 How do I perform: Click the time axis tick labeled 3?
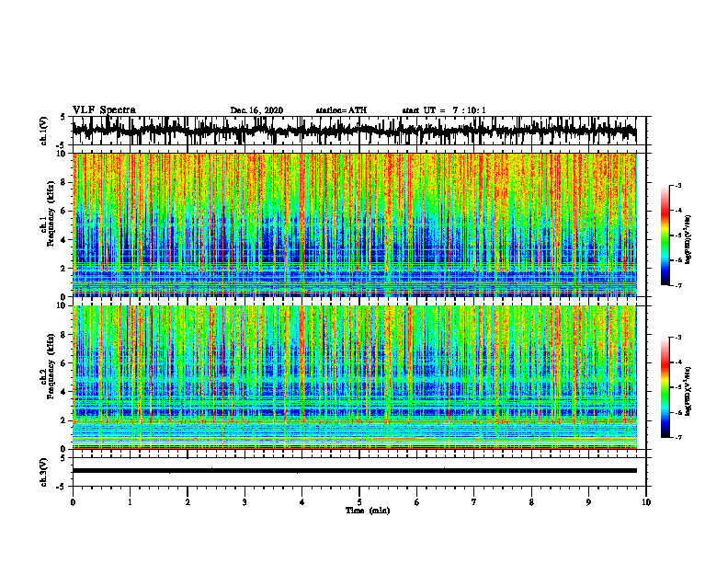[245, 502]
